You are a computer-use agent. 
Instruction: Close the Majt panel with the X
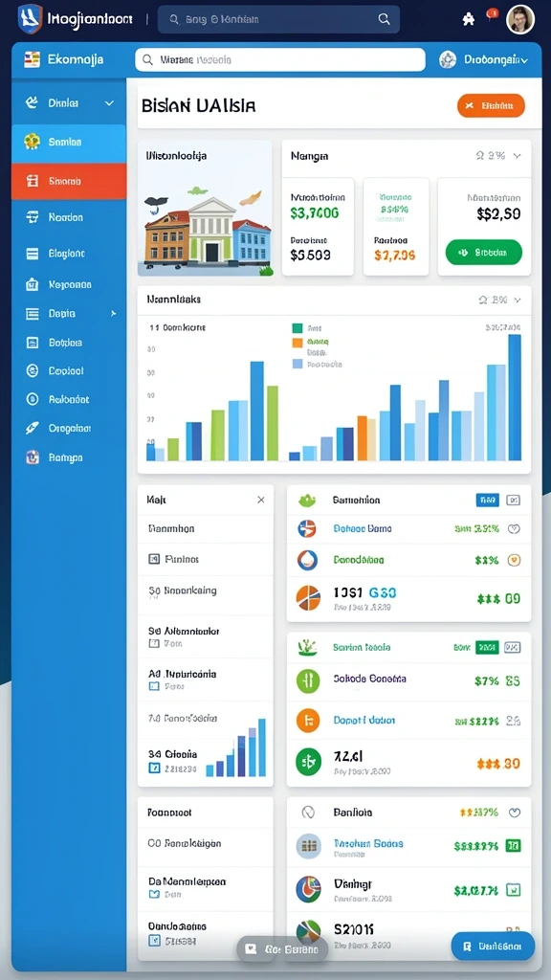coord(261,500)
